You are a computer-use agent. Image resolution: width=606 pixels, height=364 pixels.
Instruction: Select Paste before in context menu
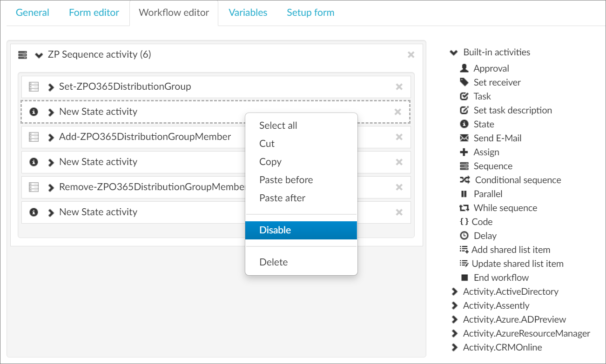click(x=286, y=180)
